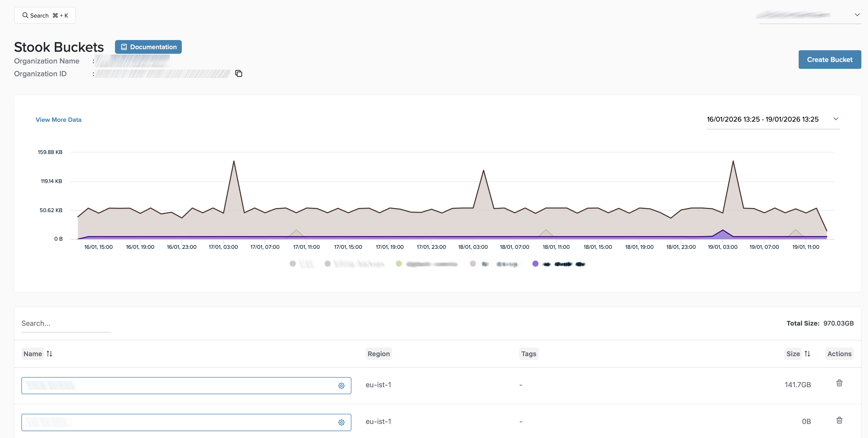The image size is (868, 438).
Task: Open settings gear for second bucket row
Action: click(341, 422)
